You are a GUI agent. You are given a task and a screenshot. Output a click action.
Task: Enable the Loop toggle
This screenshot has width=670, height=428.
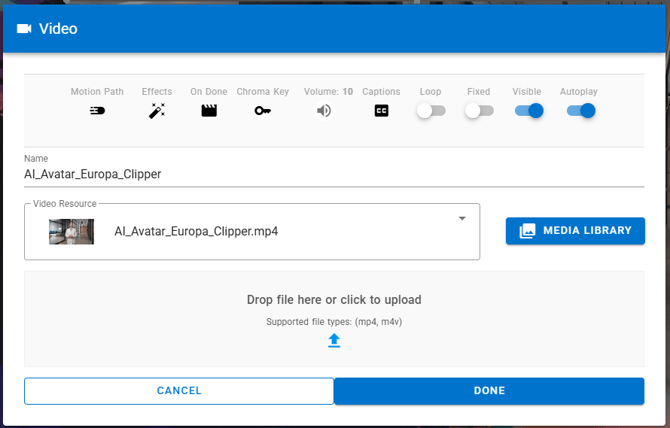pyautogui.click(x=430, y=111)
